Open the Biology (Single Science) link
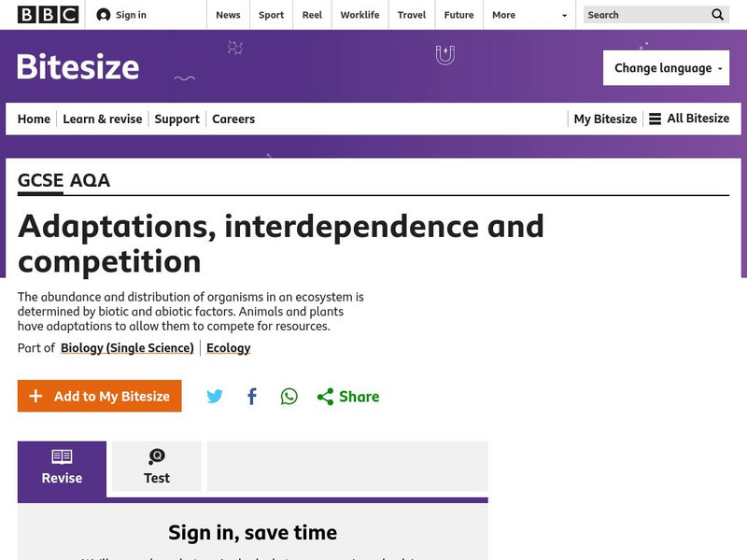 pyautogui.click(x=127, y=348)
